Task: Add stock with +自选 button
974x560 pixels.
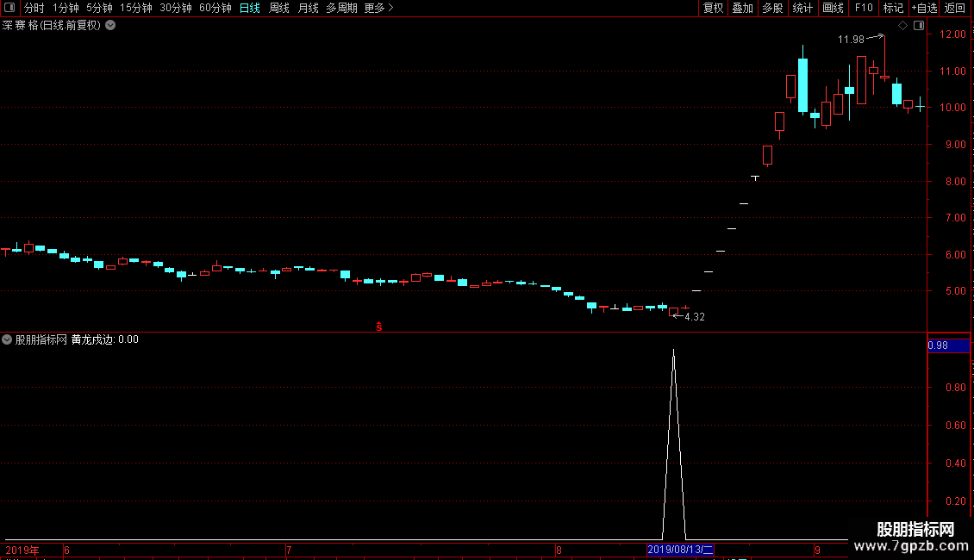Action: pos(924,8)
